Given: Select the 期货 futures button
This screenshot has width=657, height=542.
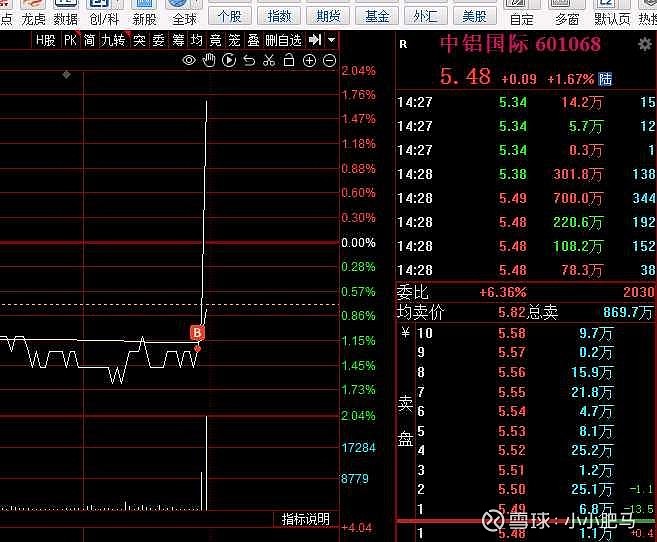Looking at the screenshot, I should tap(328, 17).
